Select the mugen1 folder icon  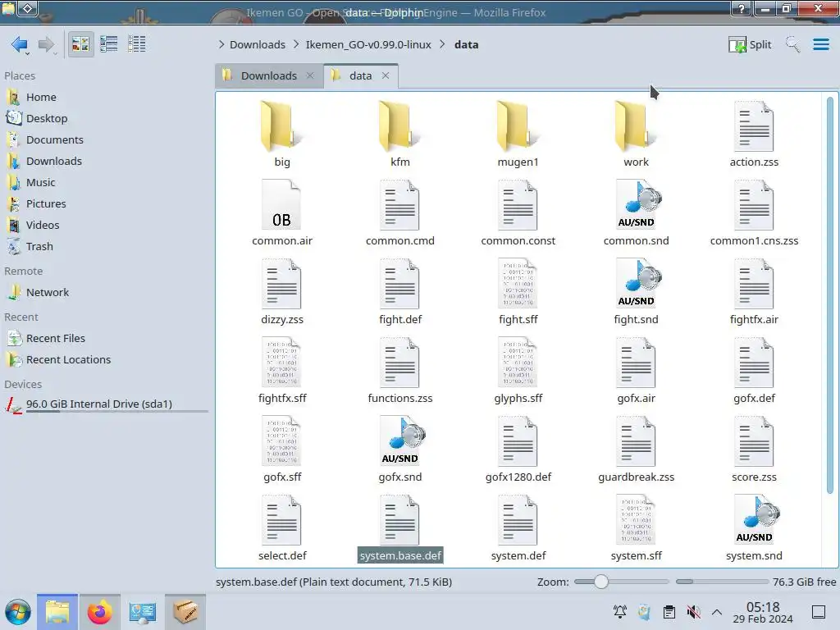click(517, 126)
